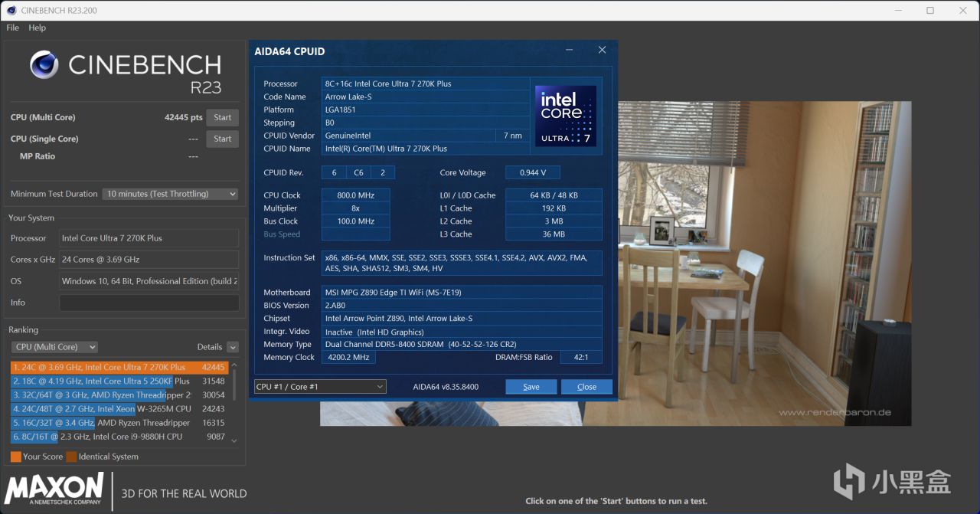Image resolution: width=980 pixels, height=514 pixels.
Task: Click the Intel Core Ultra 7 badge
Action: tap(566, 116)
